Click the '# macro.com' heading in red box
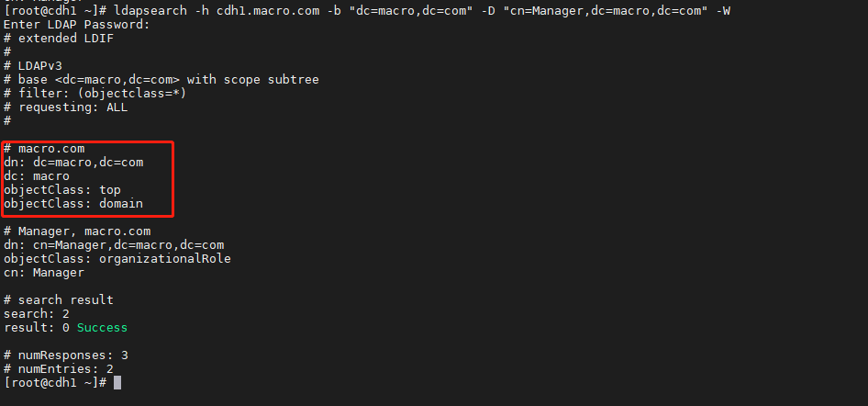The image size is (868, 406). click(x=44, y=149)
